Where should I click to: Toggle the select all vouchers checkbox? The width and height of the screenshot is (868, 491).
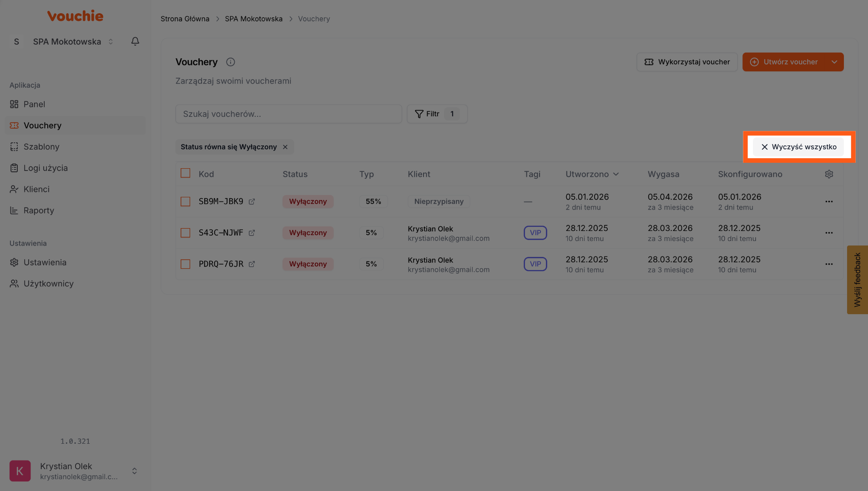tap(185, 173)
